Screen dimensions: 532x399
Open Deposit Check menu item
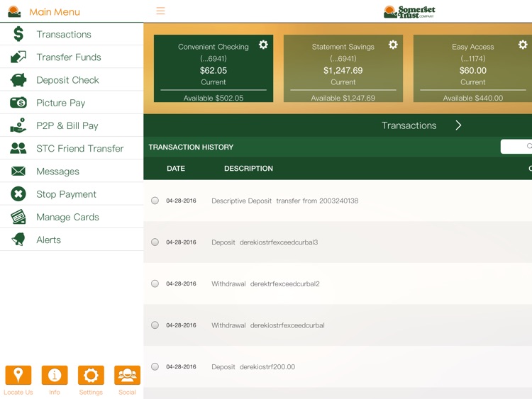click(72, 80)
